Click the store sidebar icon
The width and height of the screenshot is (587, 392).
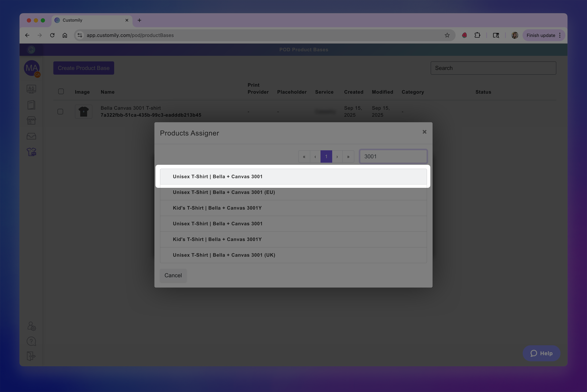(31, 120)
